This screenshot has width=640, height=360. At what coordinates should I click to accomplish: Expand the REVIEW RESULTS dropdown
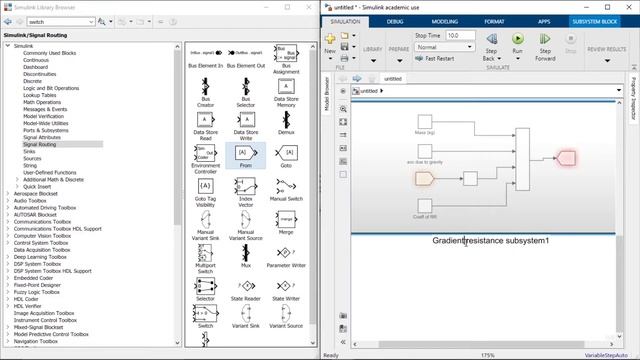coord(607,61)
